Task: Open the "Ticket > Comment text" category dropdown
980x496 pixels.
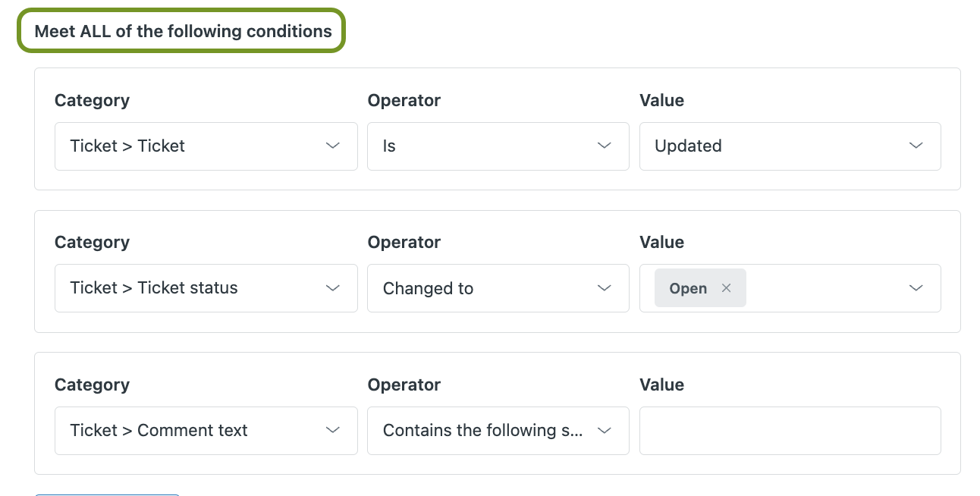Action: (x=206, y=431)
